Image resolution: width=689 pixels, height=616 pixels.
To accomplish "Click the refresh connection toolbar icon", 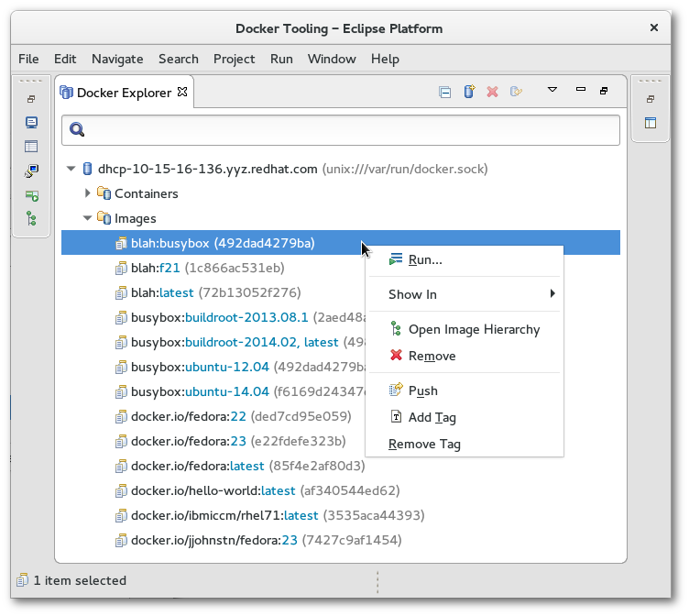I will point(517,92).
